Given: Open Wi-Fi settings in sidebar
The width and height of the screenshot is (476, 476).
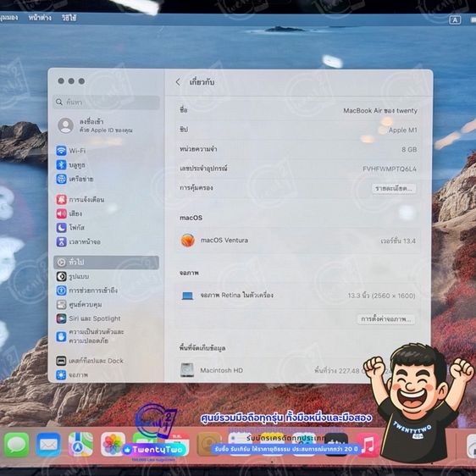Looking at the screenshot, I should coord(71,151).
